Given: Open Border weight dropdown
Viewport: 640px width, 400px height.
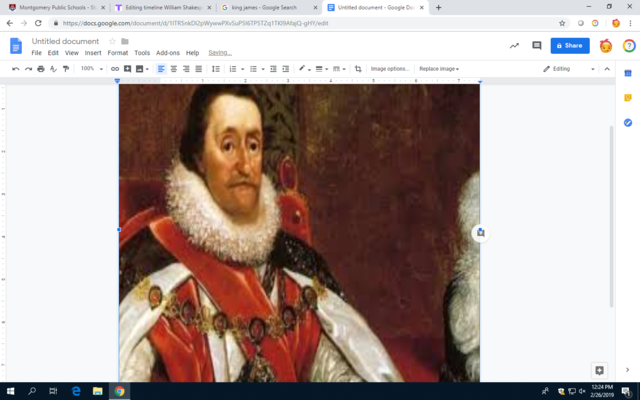Looking at the screenshot, I should (322, 69).
